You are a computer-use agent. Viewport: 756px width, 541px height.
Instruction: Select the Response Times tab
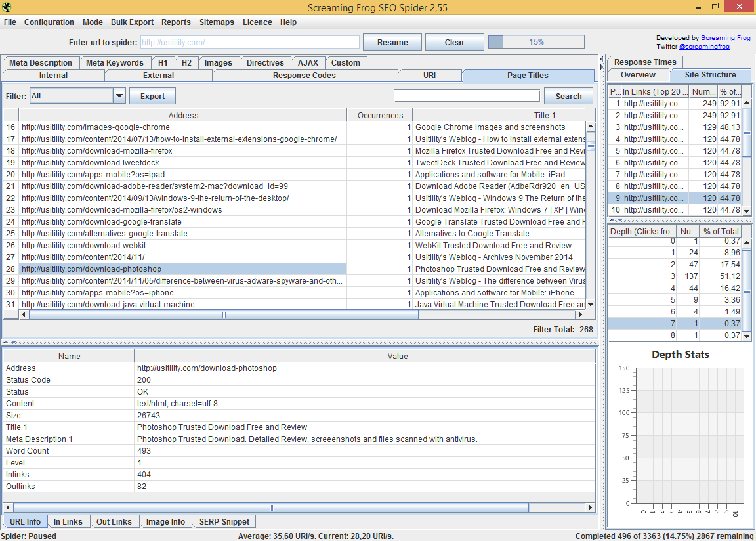(645, 62)
